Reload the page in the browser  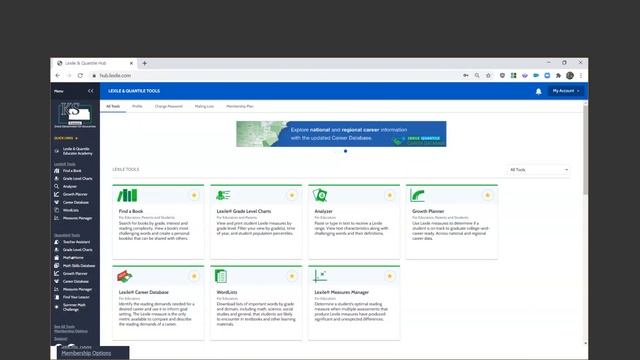(x=80, y=76)
